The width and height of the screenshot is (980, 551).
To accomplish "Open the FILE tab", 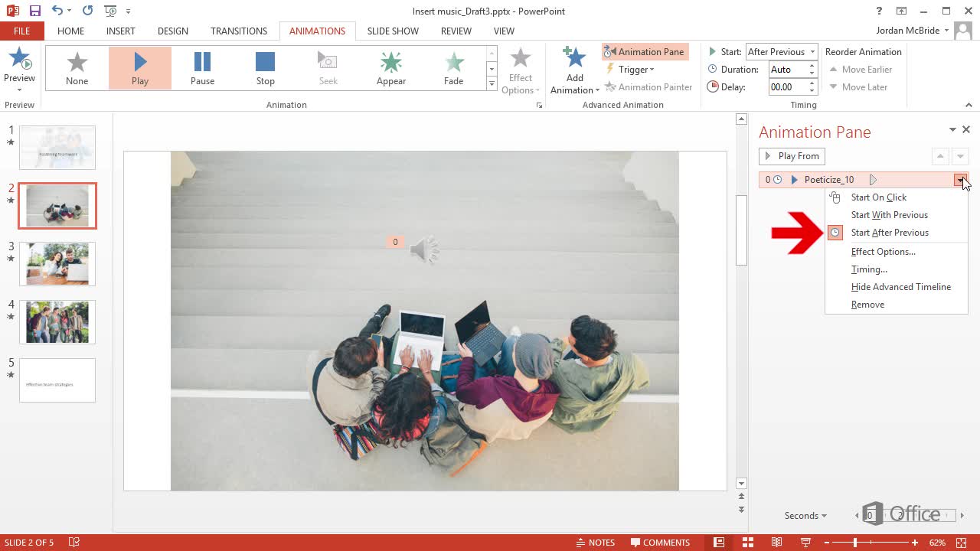I will [x=22, y=31].
